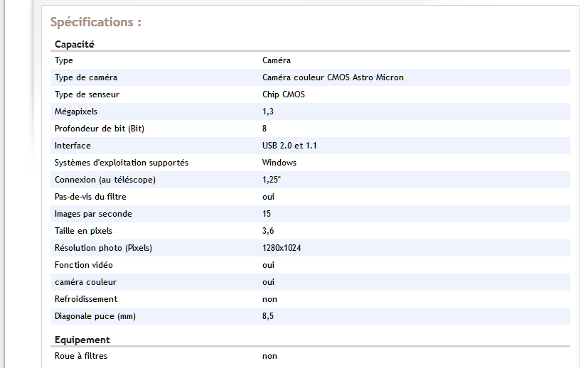
Task: Select the Systèmes d'exploitation supportés label
Action: click(122, 163)
